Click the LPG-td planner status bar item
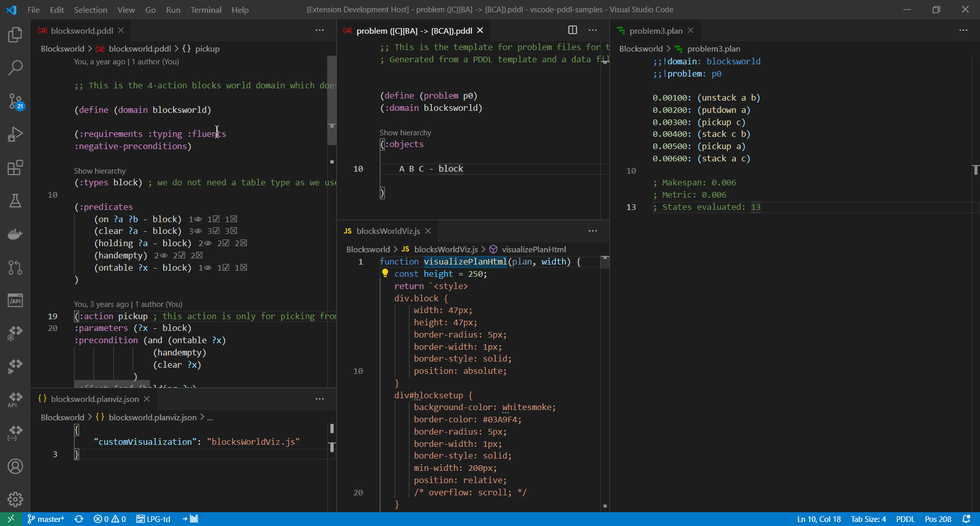Screen dimensions: 980x526 pos(154,519)
